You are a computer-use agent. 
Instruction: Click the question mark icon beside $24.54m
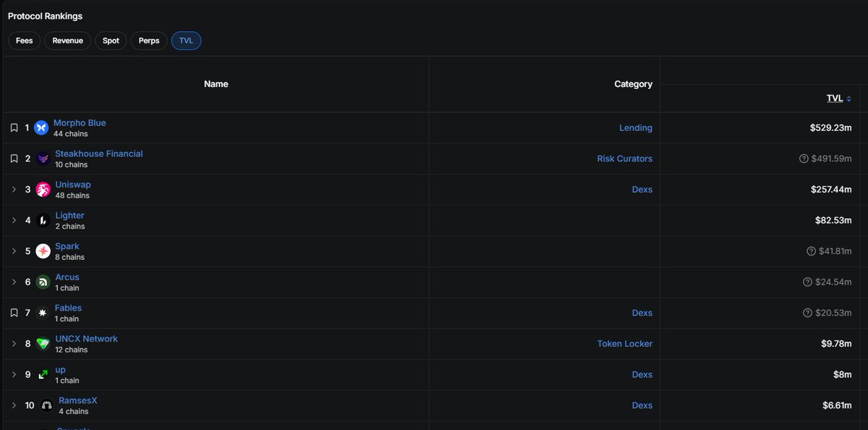point(807,282)
